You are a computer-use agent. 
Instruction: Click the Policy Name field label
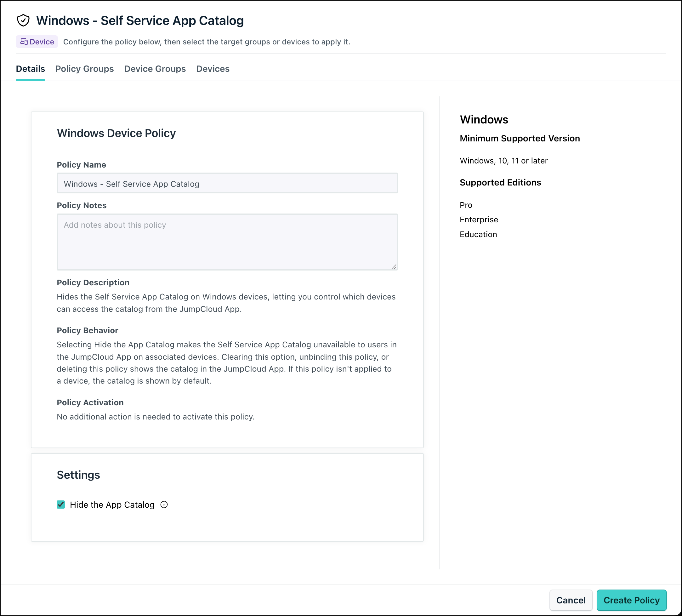tap(81, 165)
